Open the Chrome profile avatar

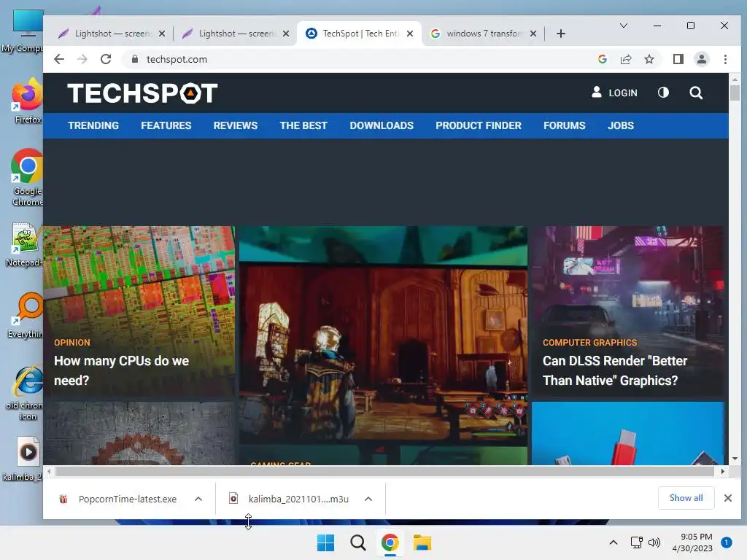coord(702,59)
